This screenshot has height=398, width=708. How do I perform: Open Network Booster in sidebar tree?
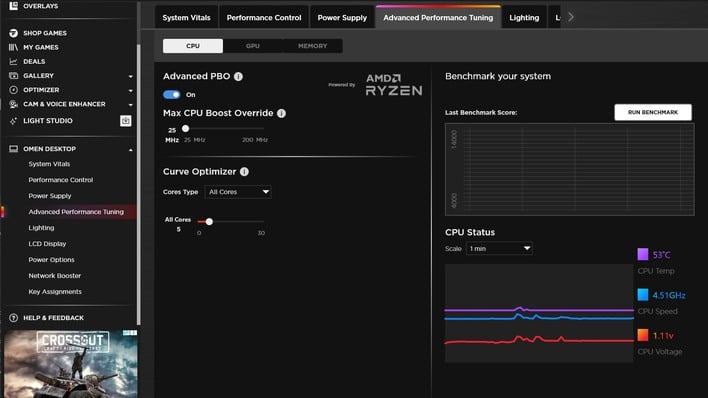55,276
